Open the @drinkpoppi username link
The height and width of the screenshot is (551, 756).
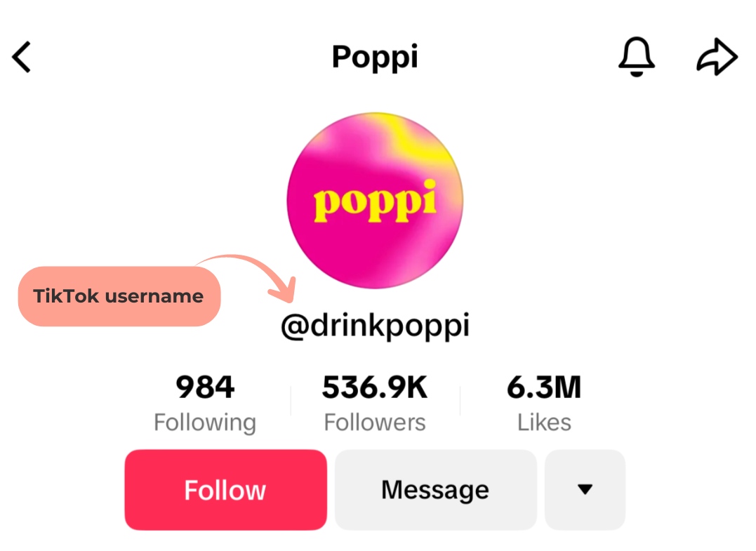pyautogui.click(x=376, y=324)
